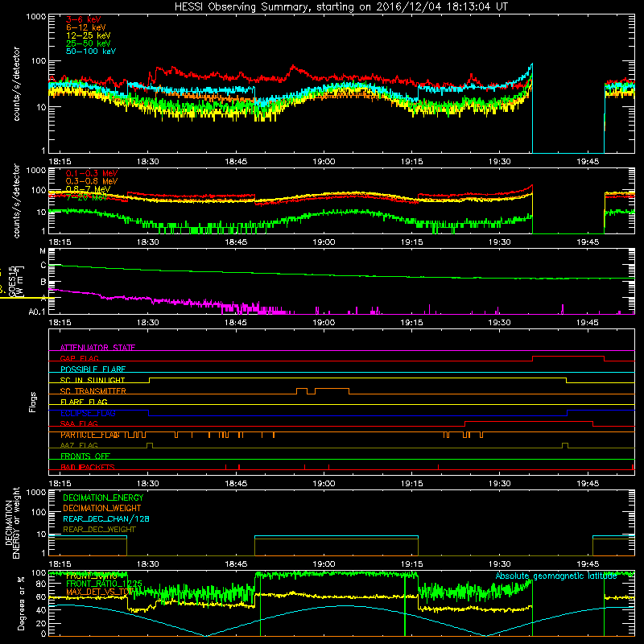644x644 pixels.
Task: Click the BAD_PACKETS flag label
Action: [x=88, y=467]
